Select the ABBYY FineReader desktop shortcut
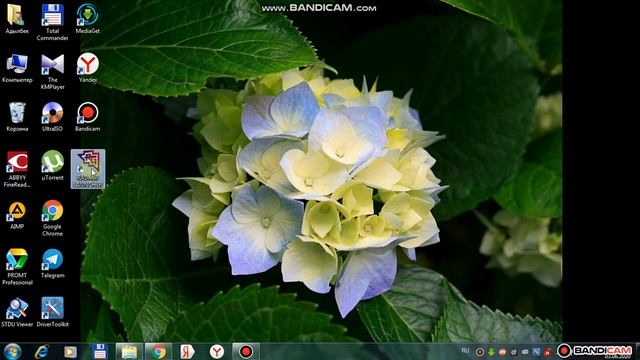The height and width of the screenshot is (360, 640). click(x=17, y=169)
